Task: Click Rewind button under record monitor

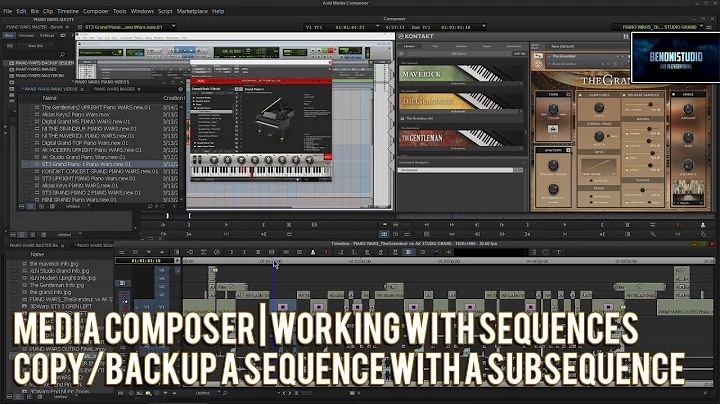Action: (x=427, y=225)
